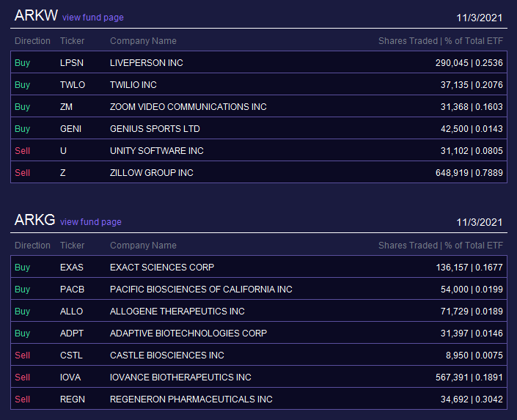Click the 34,692 | 0.3042 value
This screenshot has height=420, width=517.
[x=472, y=399]
